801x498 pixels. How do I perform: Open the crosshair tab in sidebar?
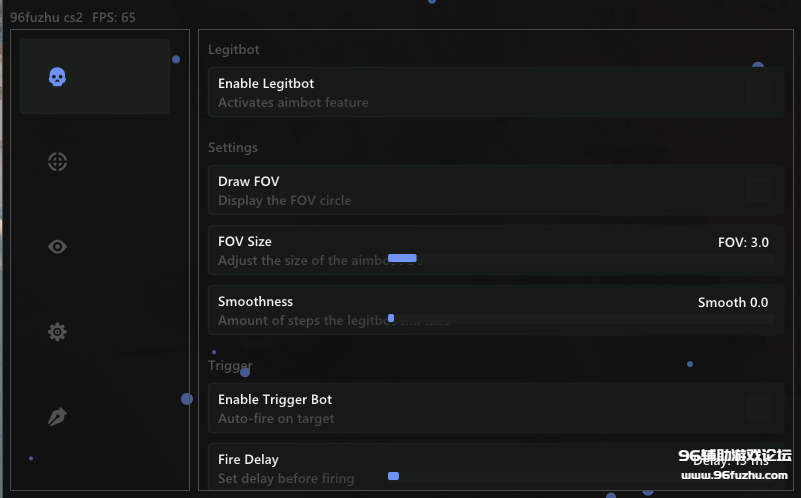coord(57,161)
